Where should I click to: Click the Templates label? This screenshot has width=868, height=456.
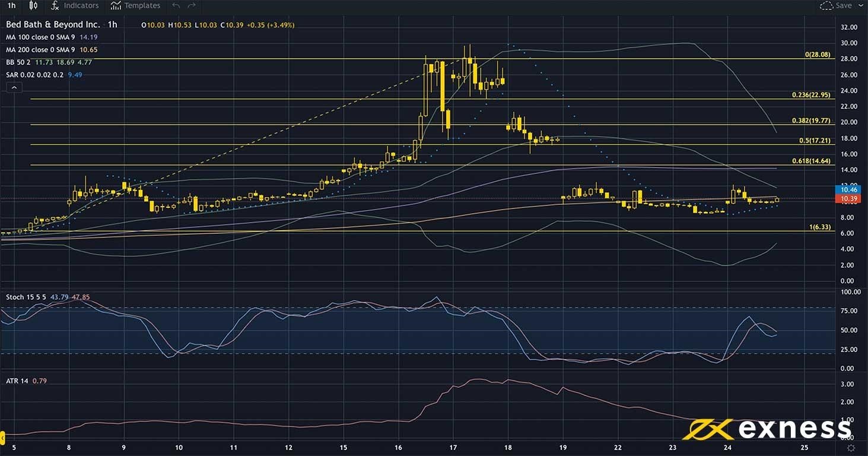[x=142, y=5]
